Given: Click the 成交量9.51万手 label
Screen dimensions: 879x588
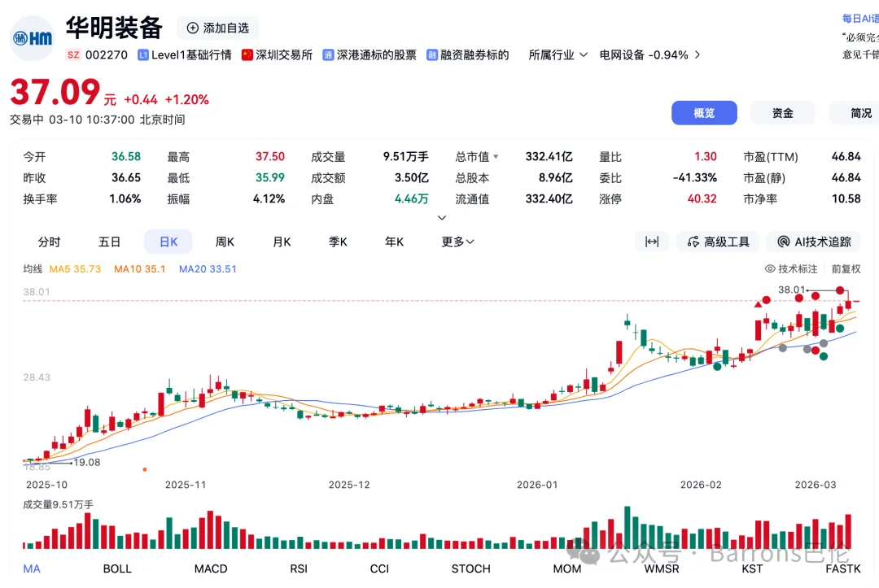Looking at the screenshot, I should [x=58, y=504].
